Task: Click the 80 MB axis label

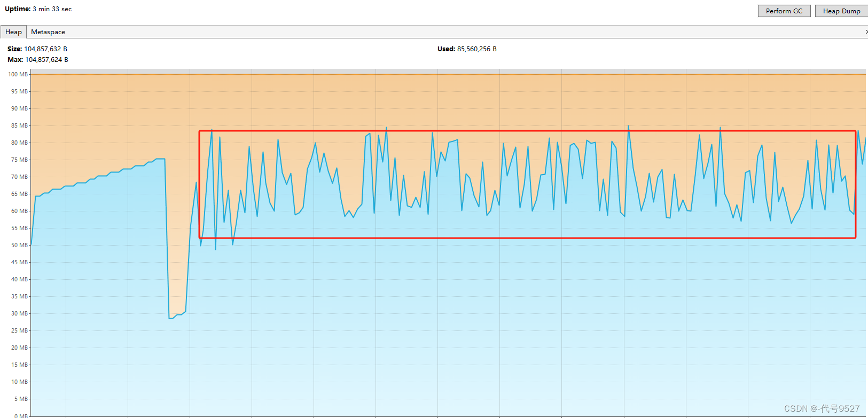Action: pos(19,143)
